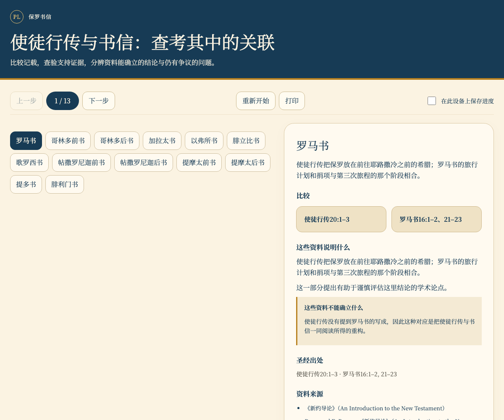This screenshot has width=504, height=420.
Task: Select the 哥林多前书 tab
Action: pos(68,141)
